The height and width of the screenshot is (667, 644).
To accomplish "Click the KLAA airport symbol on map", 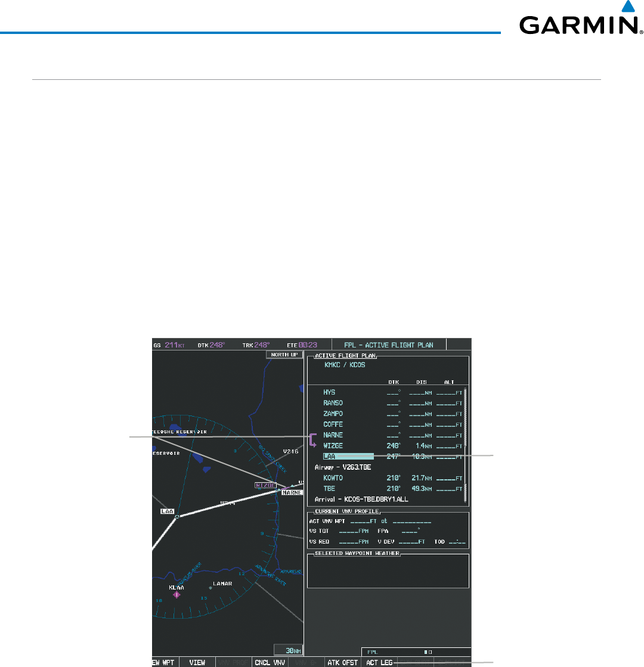I will tap(177, 595).
